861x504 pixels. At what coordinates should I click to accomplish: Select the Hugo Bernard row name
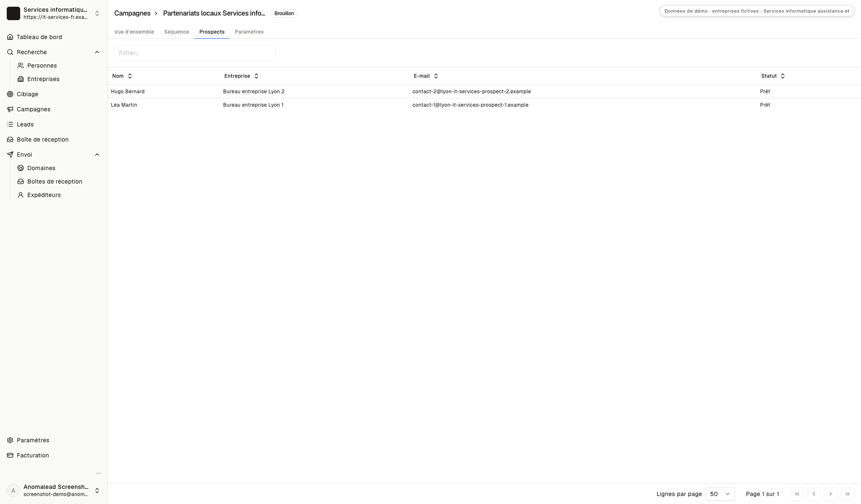click(x=128, y=92)
